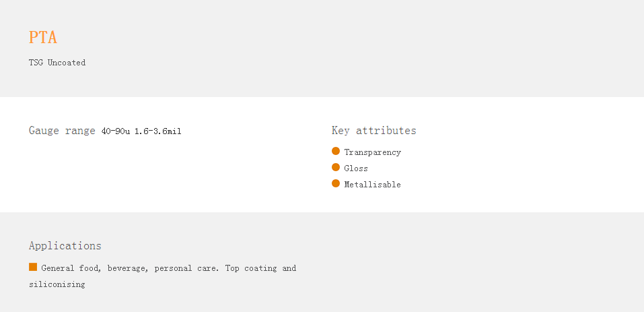
Task: Click the Applications heading
Action: click(65, 246)
